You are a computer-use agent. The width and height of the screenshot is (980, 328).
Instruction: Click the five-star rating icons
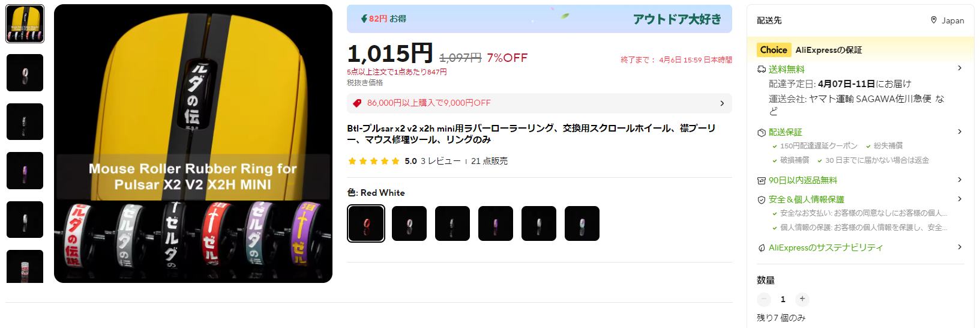click(x=373, y=161)
